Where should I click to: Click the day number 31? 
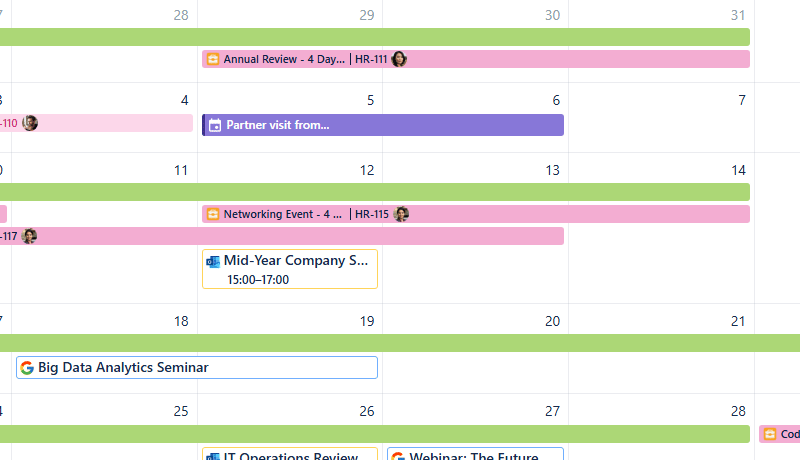click(x=738, y=15)
